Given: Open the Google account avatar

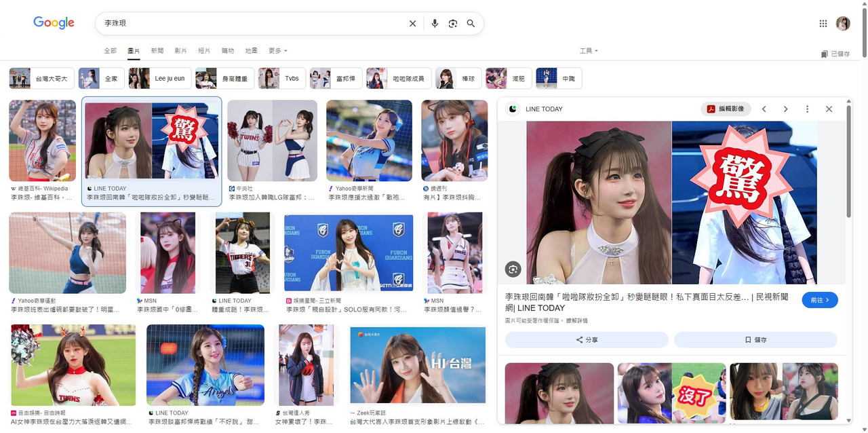Looking at the screenshot, I should 843,24.
